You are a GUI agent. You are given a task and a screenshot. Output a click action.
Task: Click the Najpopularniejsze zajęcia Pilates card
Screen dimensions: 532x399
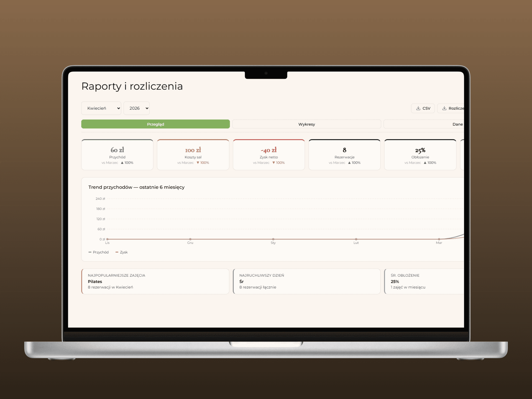click(x=155, y=281)
